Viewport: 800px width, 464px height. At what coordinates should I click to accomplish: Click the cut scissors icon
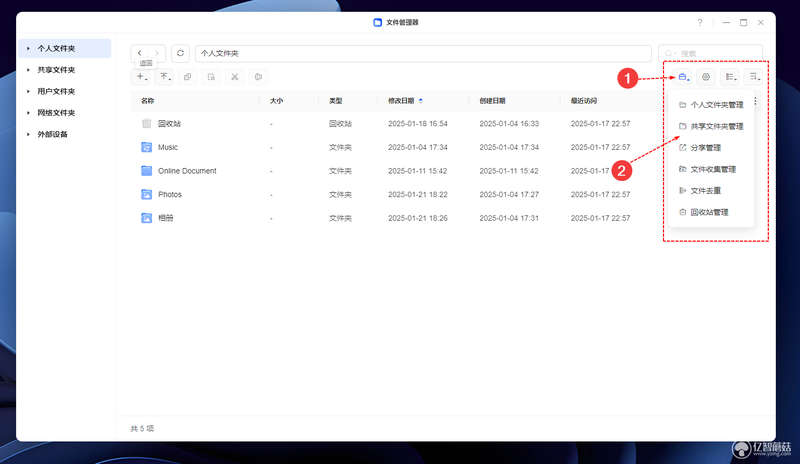235,77
